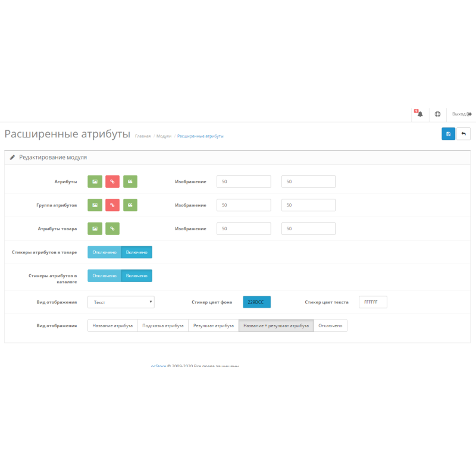This screenshot has width=476, height=476.
Task: Click the back arrow button in header
Action: point(464,134)
